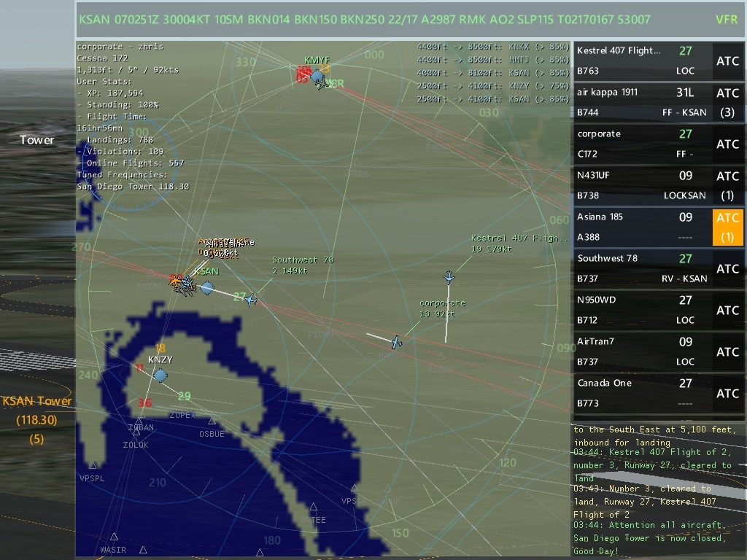The height and width of the screenshot is (560, 747).
Task: Click WASIR waypoint on map
Action: point(113,550)
